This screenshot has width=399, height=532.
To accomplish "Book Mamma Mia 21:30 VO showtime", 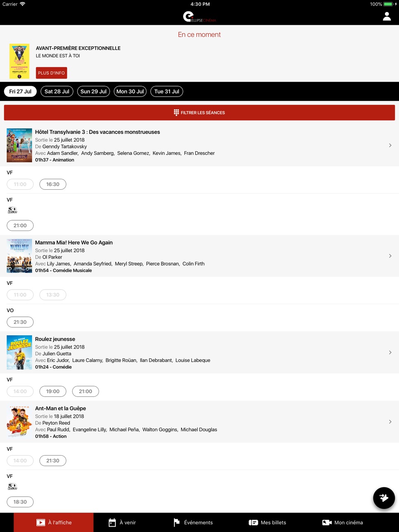I will tap(20, 322).
